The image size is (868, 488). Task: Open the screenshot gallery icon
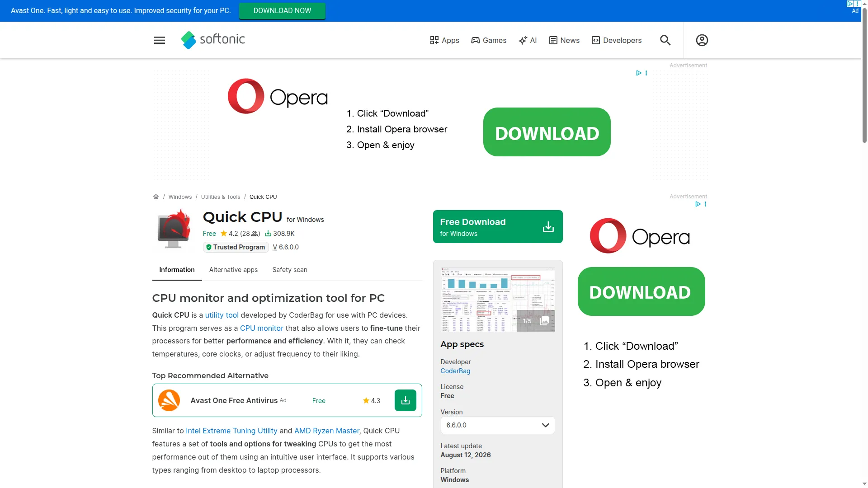pyautogui.click(x=544, y=321)
